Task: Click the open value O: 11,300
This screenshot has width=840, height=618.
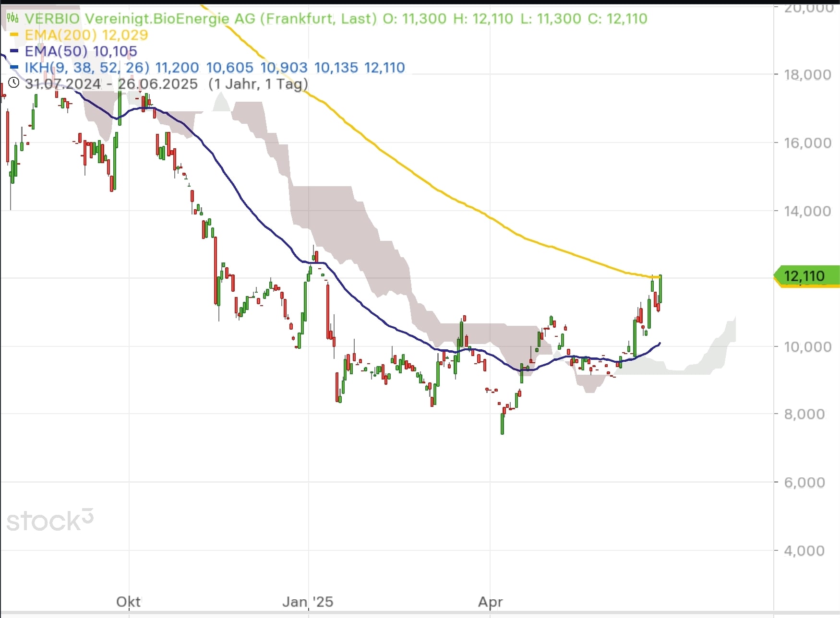Action: [414, 19]
